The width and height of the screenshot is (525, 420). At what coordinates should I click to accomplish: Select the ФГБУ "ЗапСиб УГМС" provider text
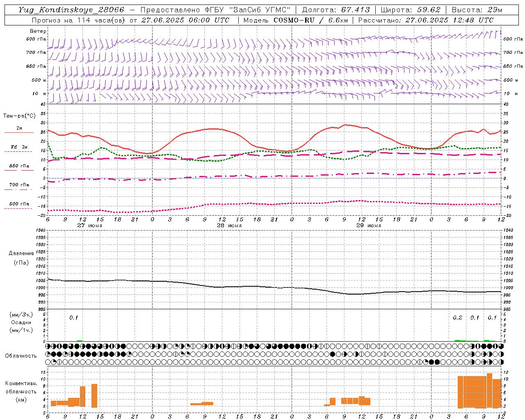tap(247, 10)
